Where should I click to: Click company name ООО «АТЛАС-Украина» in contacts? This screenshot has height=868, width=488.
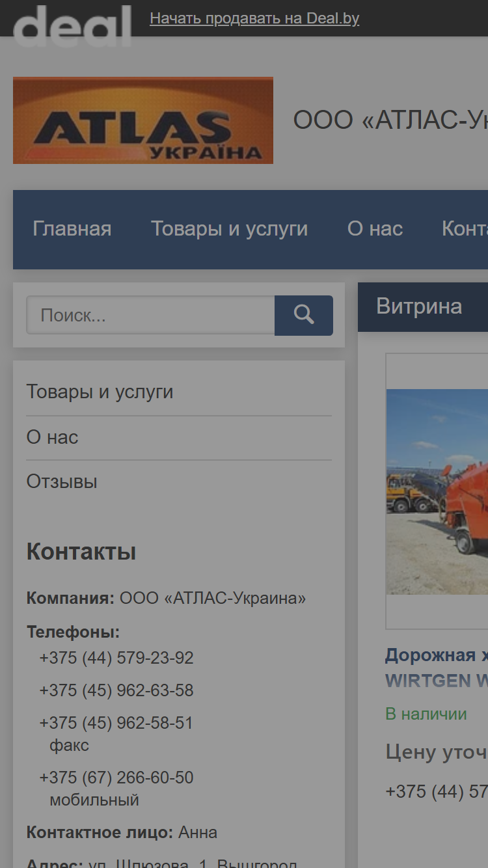click(213, 598)
